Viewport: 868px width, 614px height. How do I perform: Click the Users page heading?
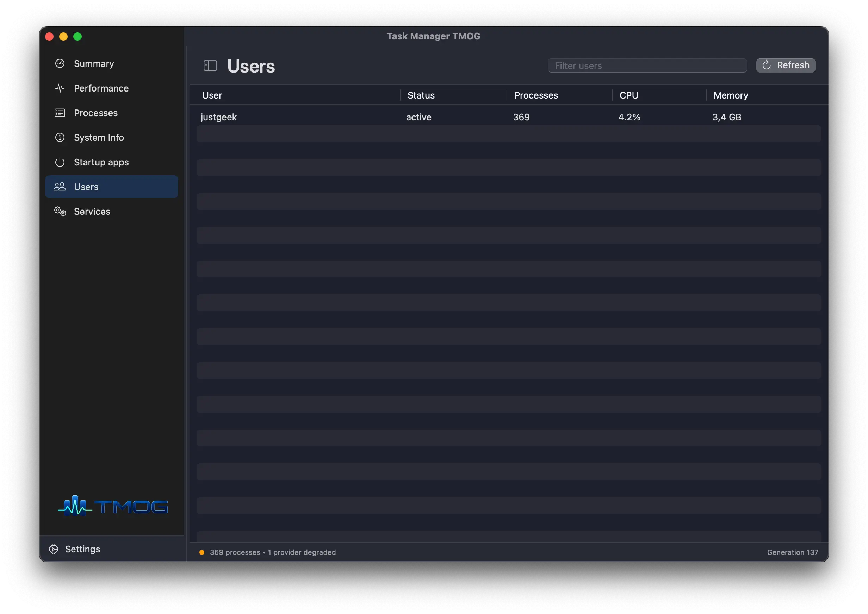(x=251, y=66)
